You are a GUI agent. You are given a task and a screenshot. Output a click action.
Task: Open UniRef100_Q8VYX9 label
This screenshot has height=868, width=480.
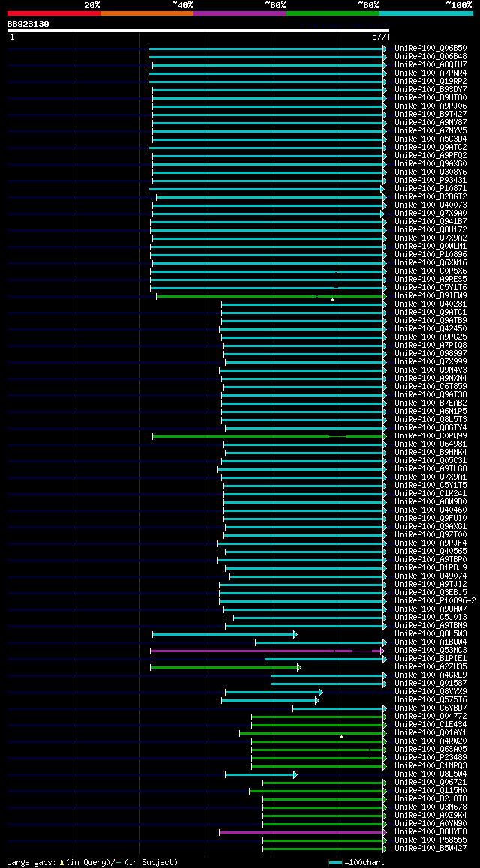click(x=430, y=692)
